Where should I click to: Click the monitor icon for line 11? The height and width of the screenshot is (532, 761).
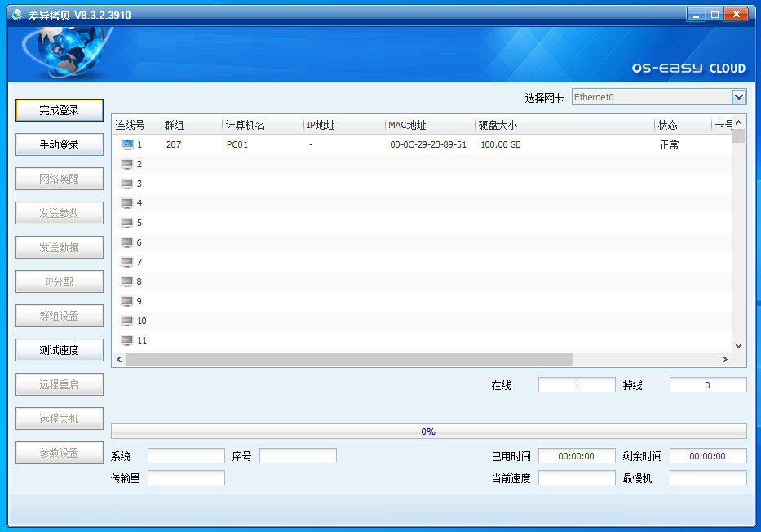pos(127,340)
